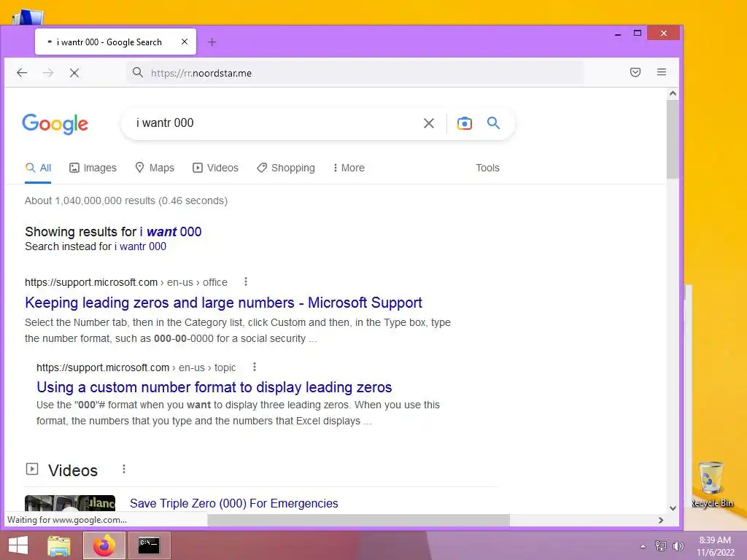Click the forward navigation arrow
This screenshot has width=747, height=560.
pos(48,73)
